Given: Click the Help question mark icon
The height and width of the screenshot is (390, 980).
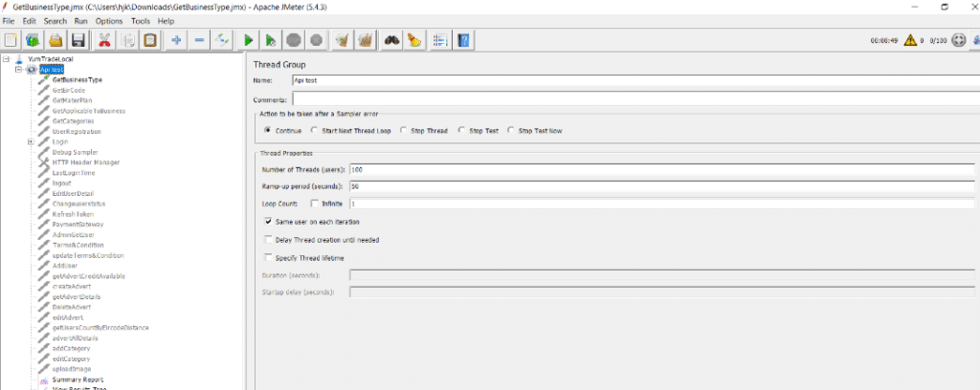Looking at the screenshot, I should click(463, 40).
